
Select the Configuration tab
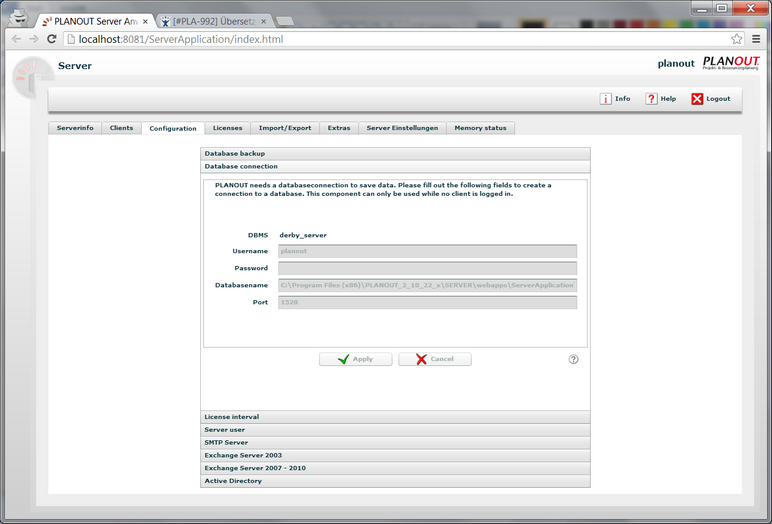point(173,129)
